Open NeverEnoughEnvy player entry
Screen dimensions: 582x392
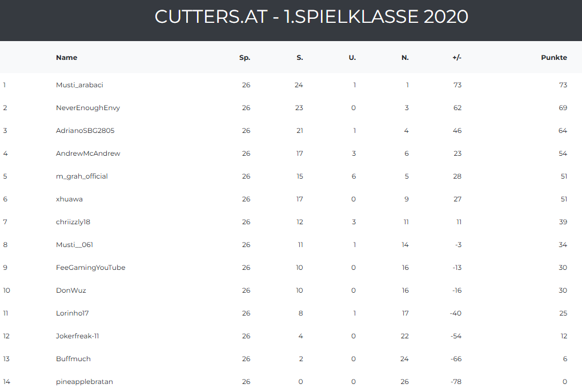[88, 108]
